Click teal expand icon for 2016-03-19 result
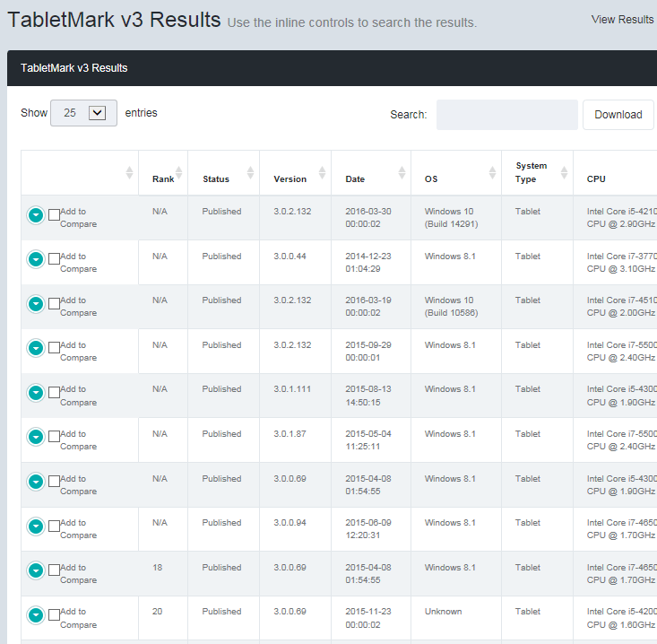Screen dimensions: 657x644 [x=36, y=304]
